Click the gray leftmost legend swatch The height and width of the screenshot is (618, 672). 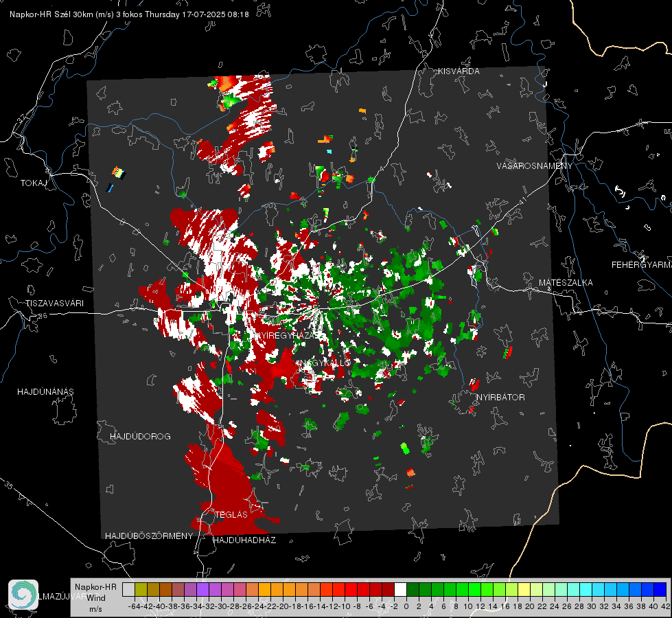(128, 590)
